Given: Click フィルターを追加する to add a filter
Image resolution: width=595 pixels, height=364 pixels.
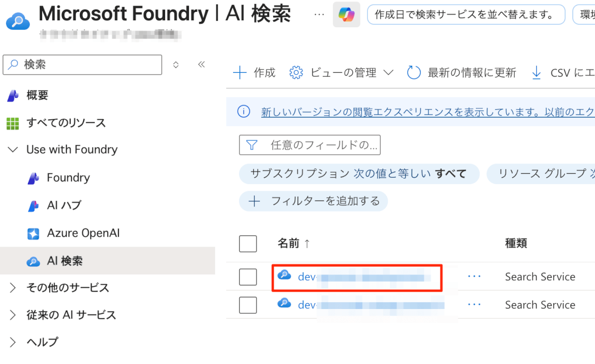Looking at the screenshot, I should point(313,201).
